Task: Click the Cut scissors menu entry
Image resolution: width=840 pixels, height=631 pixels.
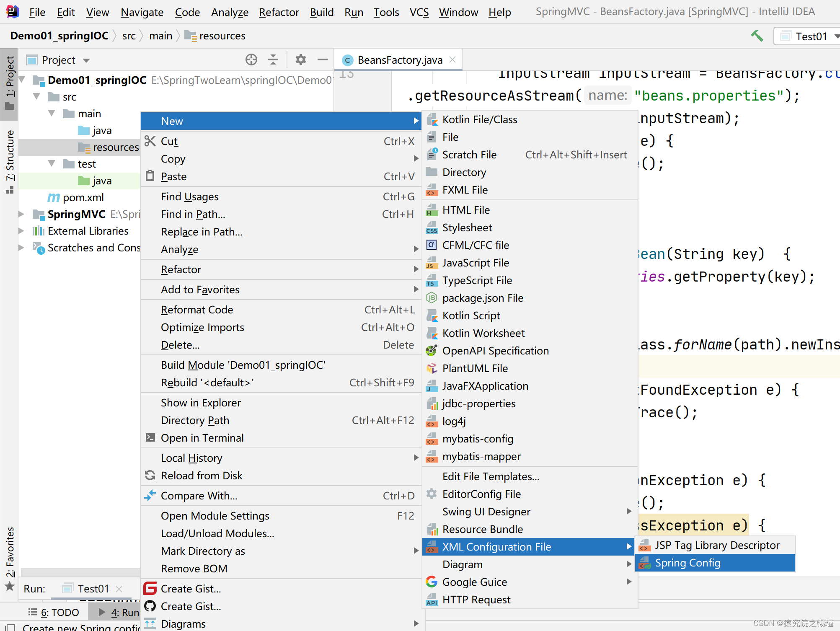Action: (169, 141)
